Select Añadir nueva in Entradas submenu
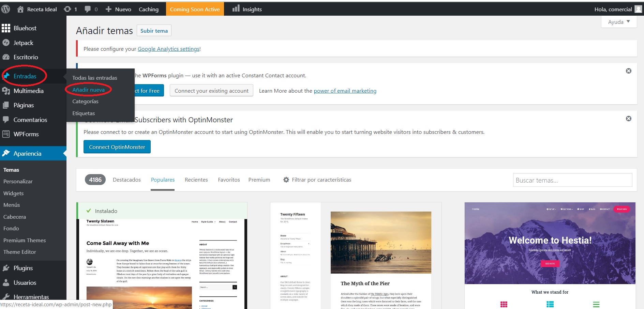 point(88,90)
